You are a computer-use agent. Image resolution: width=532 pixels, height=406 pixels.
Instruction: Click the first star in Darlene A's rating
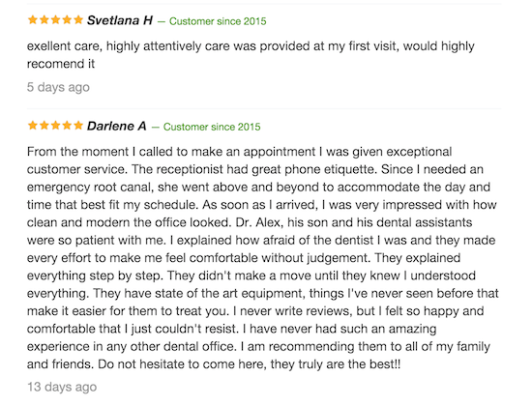(x=33, y=126)
